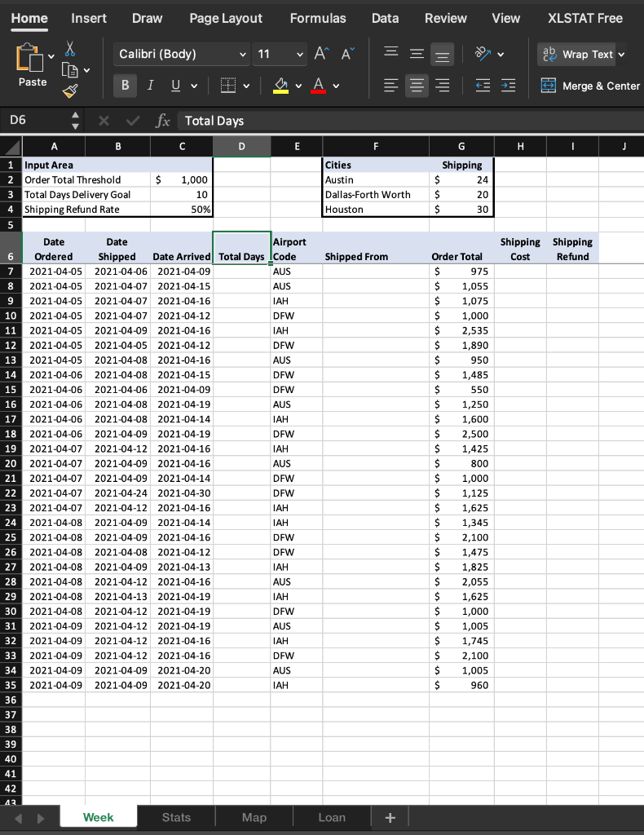Align text to top

pos(391,52)
